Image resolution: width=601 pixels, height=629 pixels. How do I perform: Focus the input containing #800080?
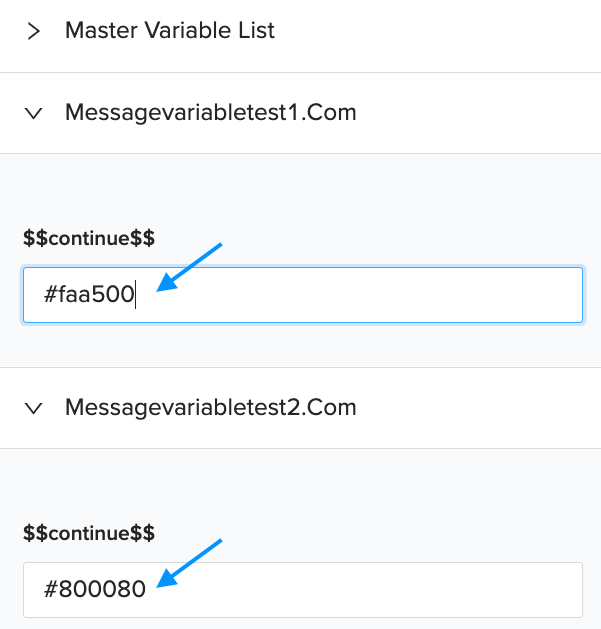(x=302, y=590)
